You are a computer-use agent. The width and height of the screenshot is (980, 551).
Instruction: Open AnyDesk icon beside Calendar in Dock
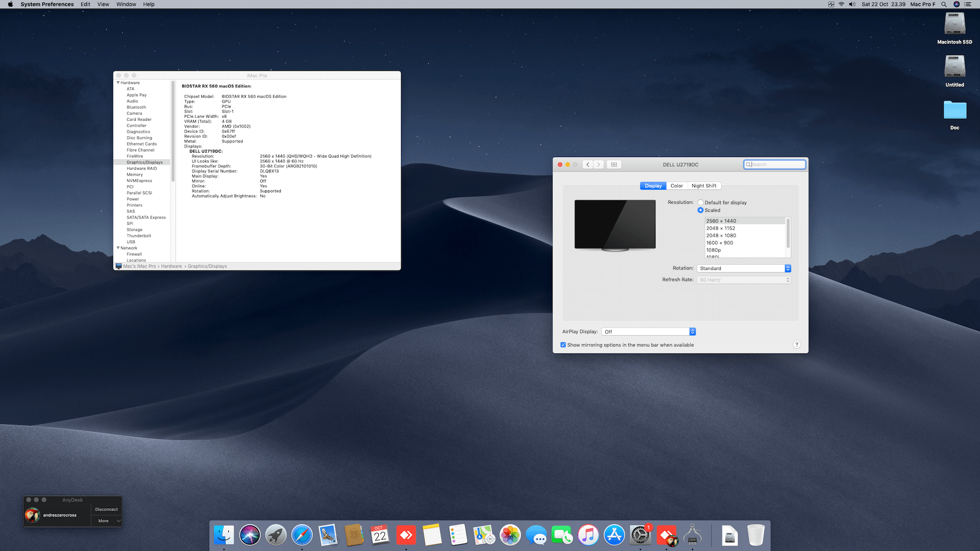[x=406, y=535]
